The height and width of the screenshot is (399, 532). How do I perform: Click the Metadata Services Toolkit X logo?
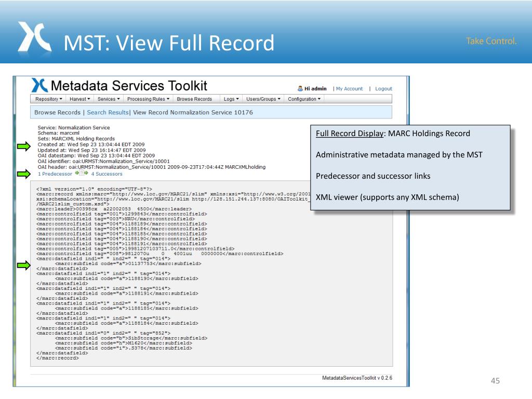point(39,85)
